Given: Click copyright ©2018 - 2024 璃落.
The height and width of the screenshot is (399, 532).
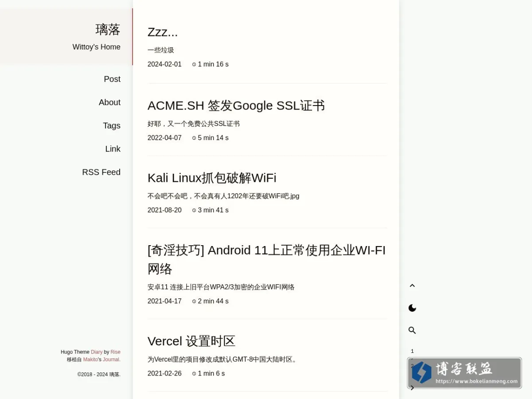Looking at the screenshot, I should [x=99, y=374].
